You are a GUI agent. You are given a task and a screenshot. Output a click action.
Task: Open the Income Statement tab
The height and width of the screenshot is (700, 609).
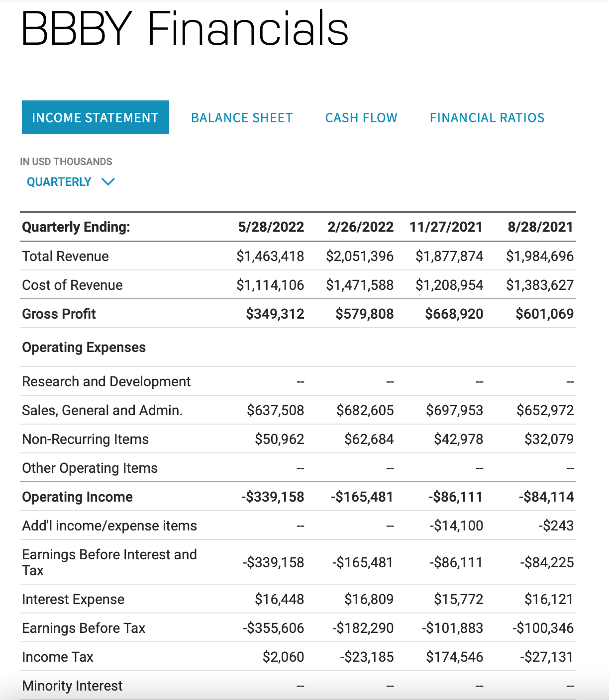click(95, 118)
